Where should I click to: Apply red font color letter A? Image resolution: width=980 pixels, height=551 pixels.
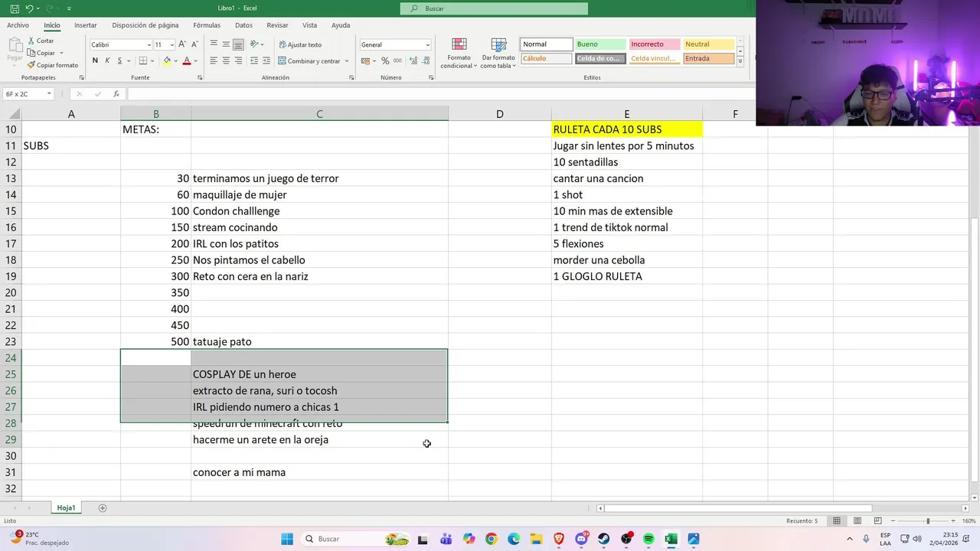coord(186,60)
